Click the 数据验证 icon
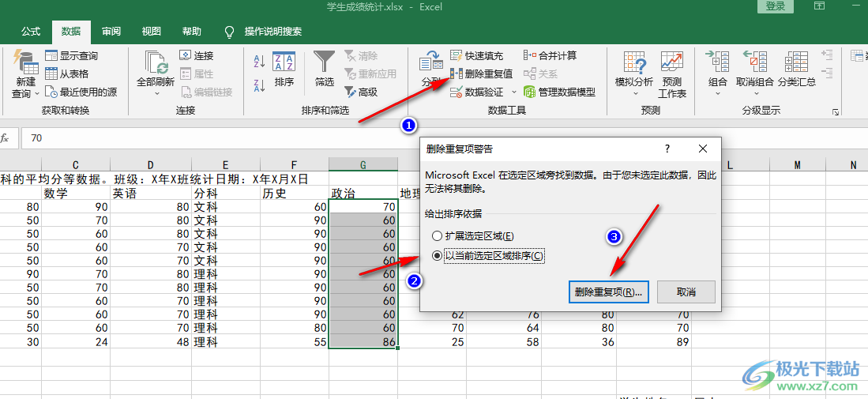Viewport: 868px width, 399px height. [456, 92]
